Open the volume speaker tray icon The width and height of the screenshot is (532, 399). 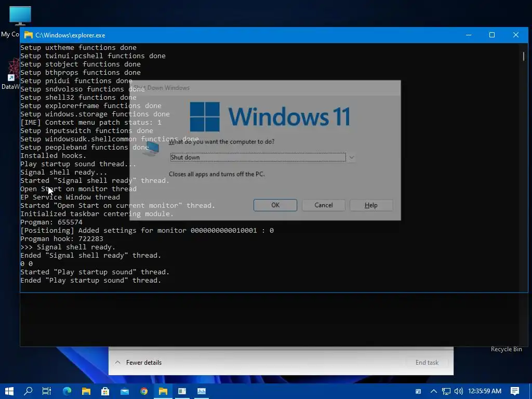458,391
